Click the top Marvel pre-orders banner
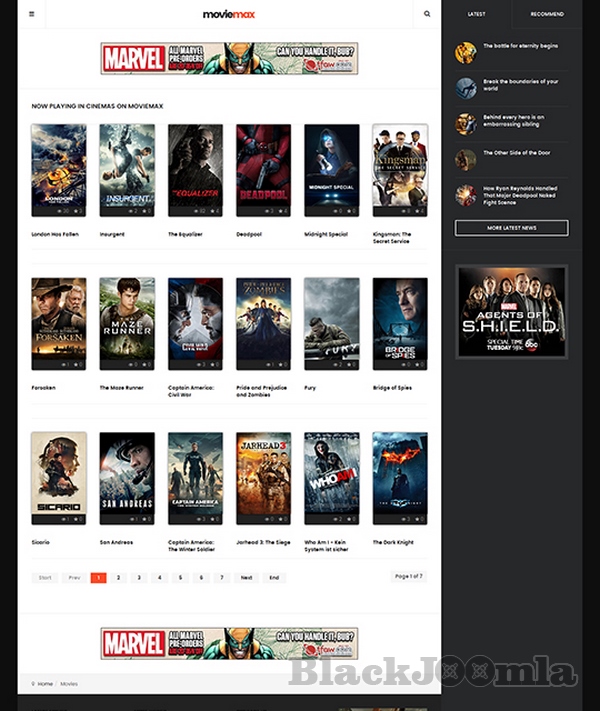600x711 pixels. point(229,58)
